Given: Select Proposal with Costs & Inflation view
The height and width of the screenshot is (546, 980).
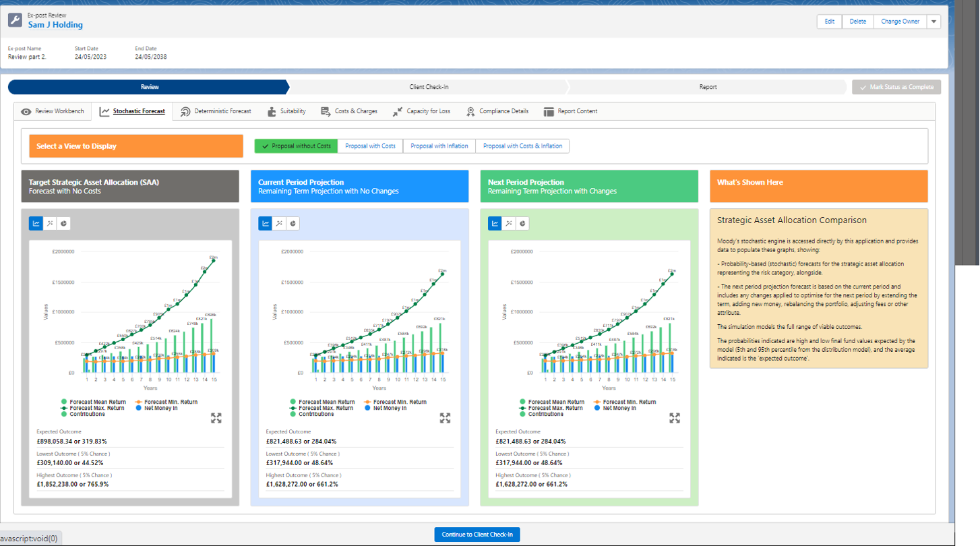Looking at the screenshot, I should (522, 146).
